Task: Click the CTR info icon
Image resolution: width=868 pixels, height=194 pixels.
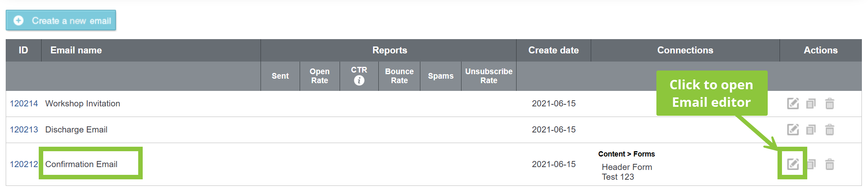Action: pos(359,80)
